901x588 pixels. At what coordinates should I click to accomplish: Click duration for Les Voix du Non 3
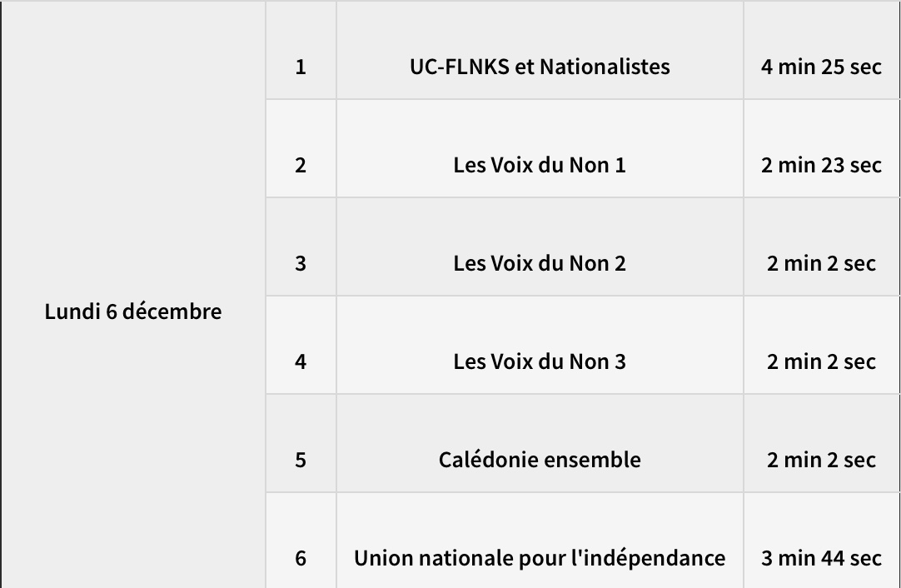(821, 362)
